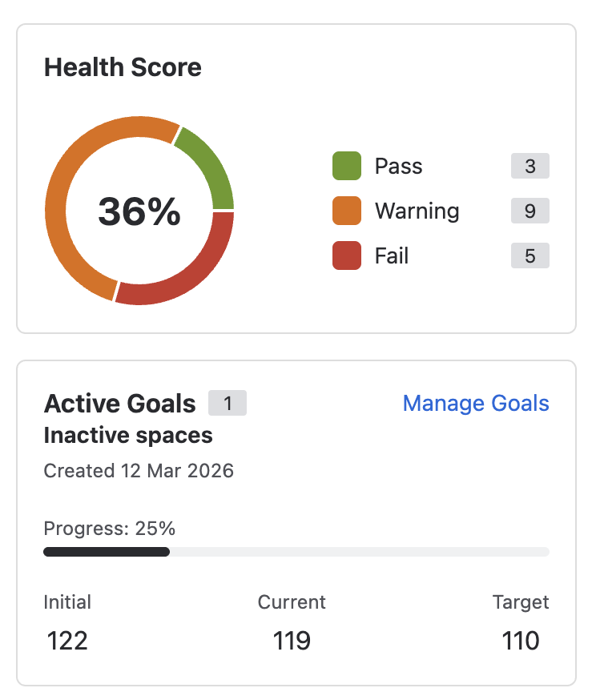Click the Active Goals heading
Viewport: 596px width, 700px height.
(119, 404)
